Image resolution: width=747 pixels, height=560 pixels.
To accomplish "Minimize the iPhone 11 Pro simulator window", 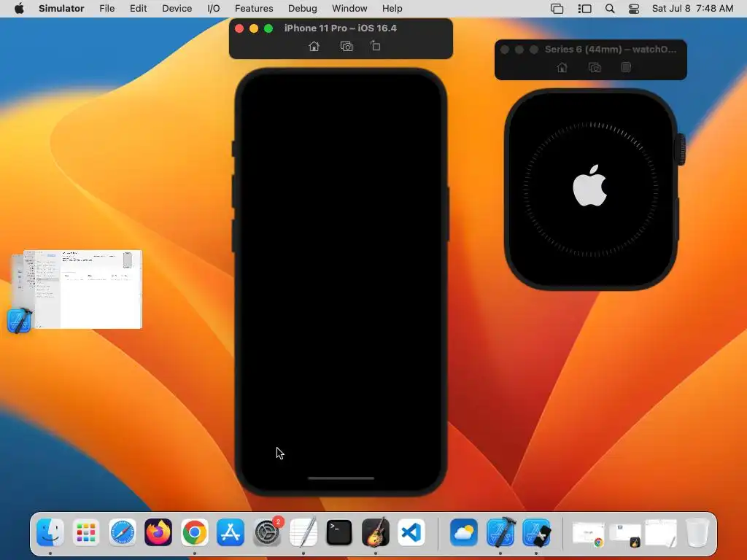I will (254, 28).
